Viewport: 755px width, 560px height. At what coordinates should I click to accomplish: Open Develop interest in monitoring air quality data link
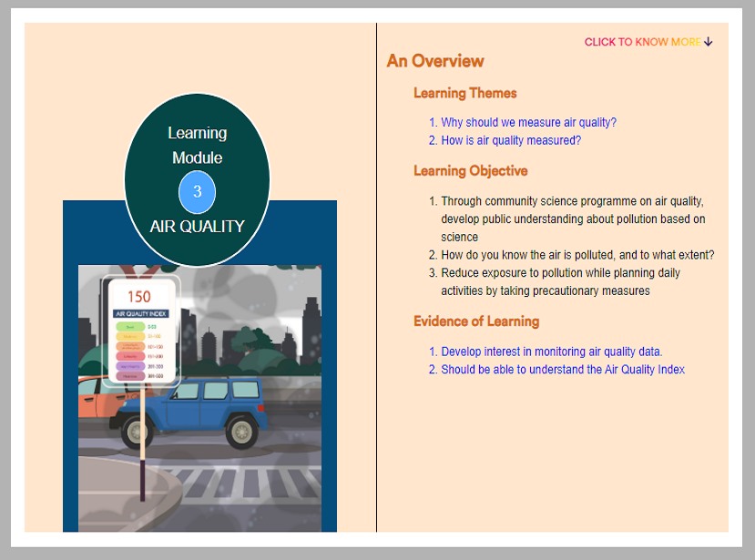click(x=551, y=351)
